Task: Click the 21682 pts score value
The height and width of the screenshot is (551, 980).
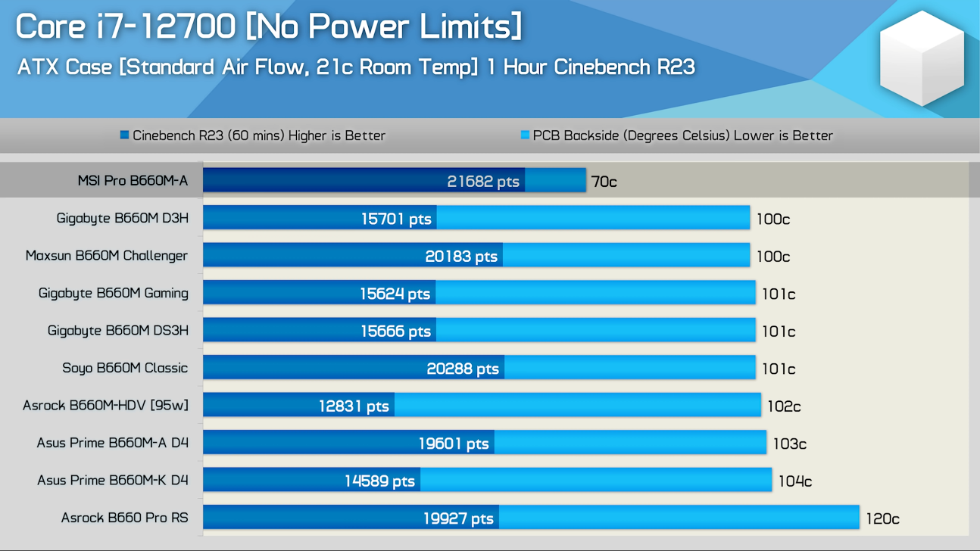Action: [483, 182]
